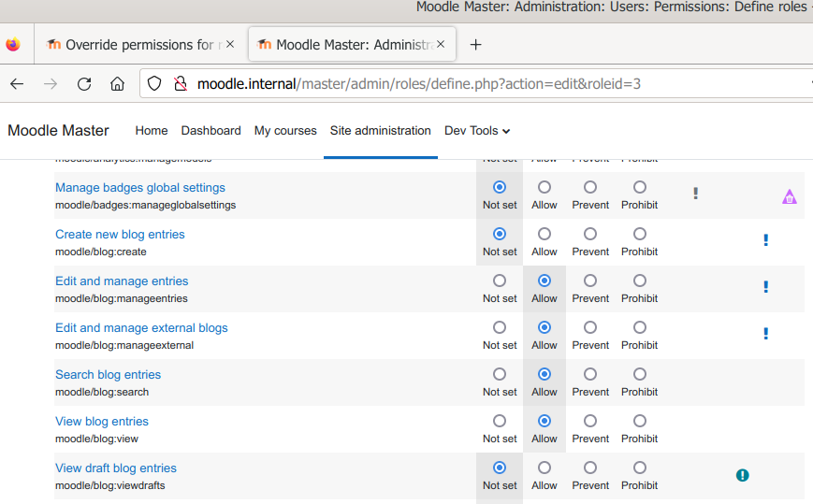Click the teal circle risk icon on View draft row
The width and height of the screenshot is (813, 504).
(743, 475)
